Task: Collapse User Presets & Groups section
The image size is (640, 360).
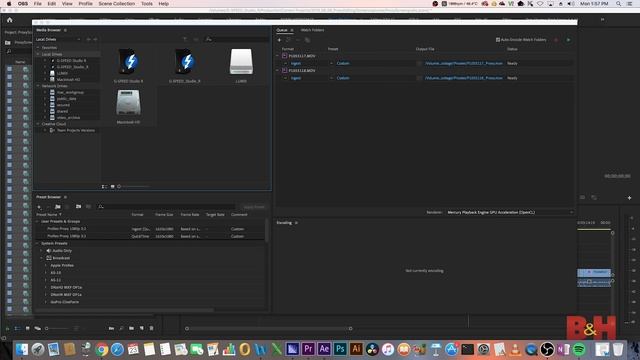Action: pyautogui.click(x=38, y=221)
